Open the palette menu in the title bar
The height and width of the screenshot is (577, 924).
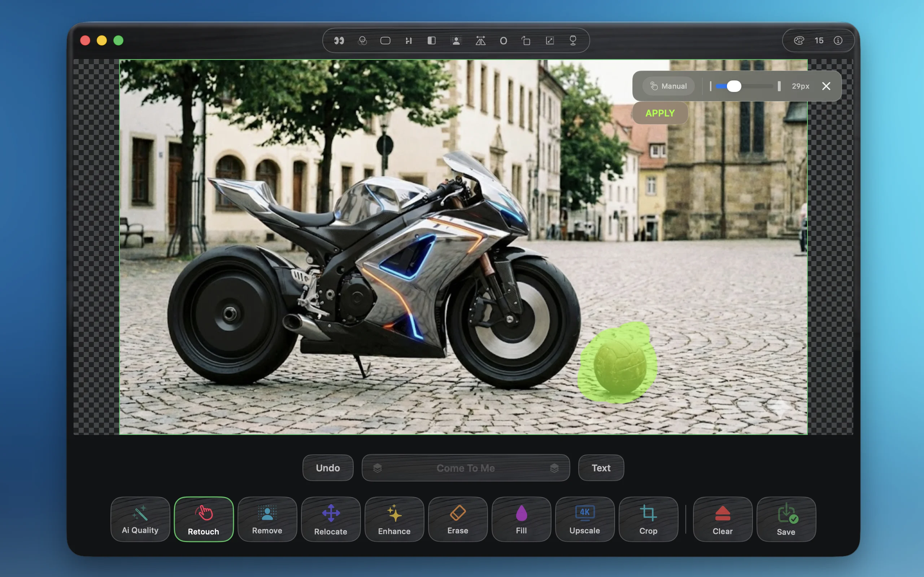pyautogui.click(x=799, y=40)
